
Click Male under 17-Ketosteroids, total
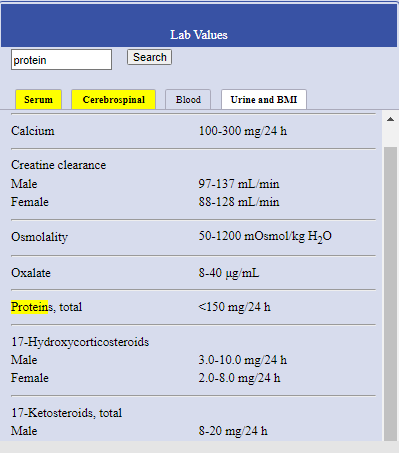pos(24,431)
